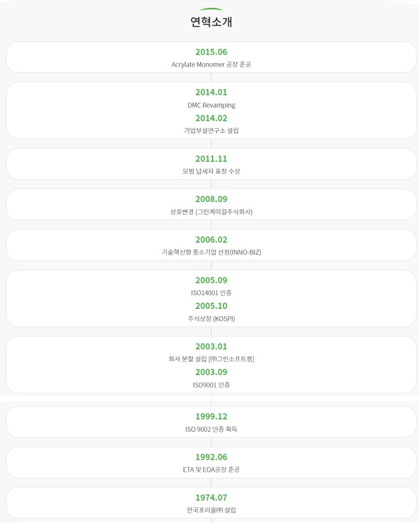
Task: Click the 한국포리올㈜ 설립 entry
Action: (211, 510)
